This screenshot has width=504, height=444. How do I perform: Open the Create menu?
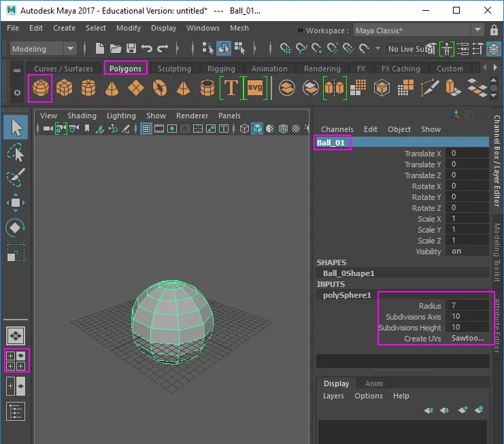65,28
